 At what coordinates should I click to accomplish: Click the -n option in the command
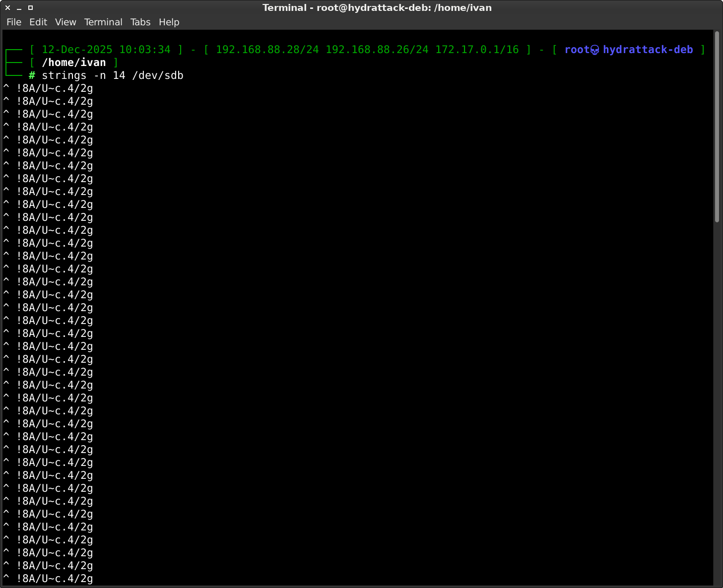point(100,75)
